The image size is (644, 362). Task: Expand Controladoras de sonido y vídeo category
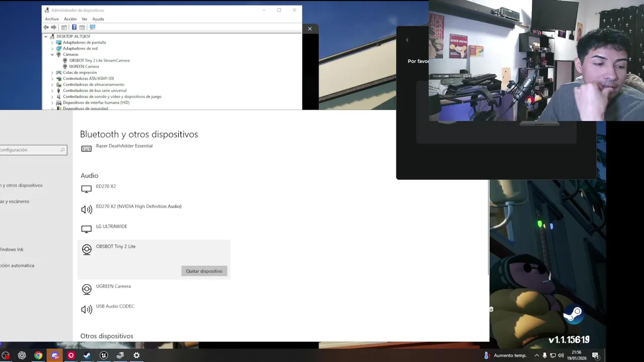point(52,97)
